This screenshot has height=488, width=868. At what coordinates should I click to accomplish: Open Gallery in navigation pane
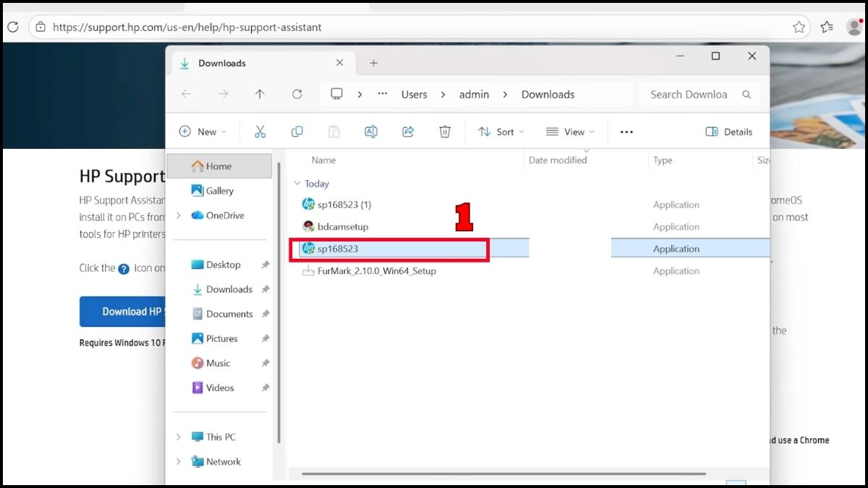tap(220, 191)
